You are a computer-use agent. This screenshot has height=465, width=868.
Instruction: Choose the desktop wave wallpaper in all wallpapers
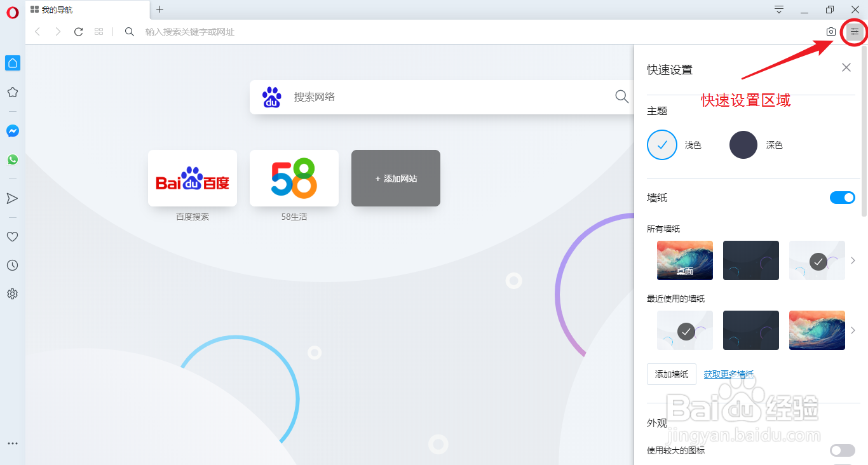point(685,260)
